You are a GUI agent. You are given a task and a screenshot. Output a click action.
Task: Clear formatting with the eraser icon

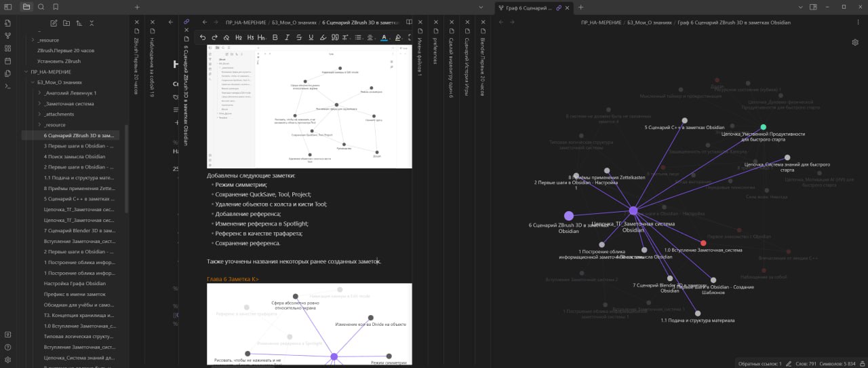tap(226, 37)
